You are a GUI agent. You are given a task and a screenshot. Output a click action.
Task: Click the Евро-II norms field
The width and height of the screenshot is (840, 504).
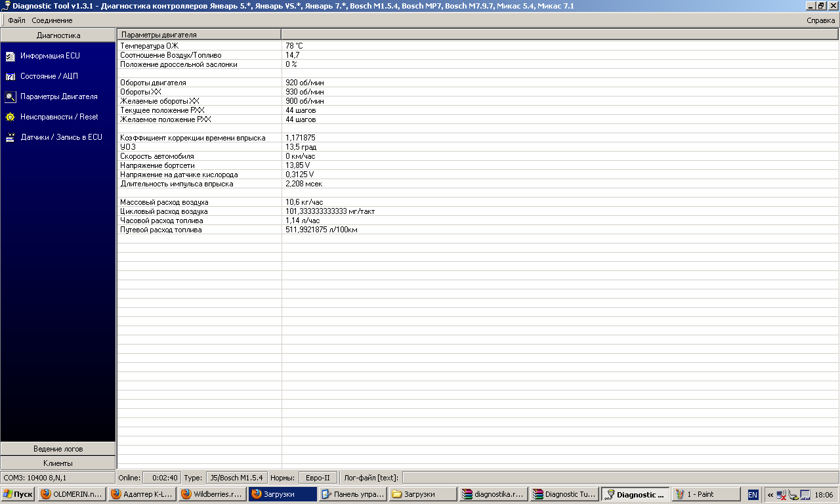click(318, 478)
